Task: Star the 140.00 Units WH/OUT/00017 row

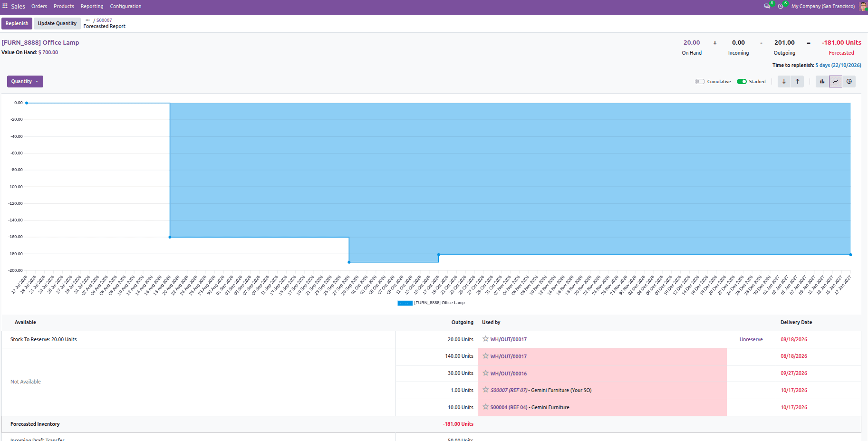Action: [485, 356]
